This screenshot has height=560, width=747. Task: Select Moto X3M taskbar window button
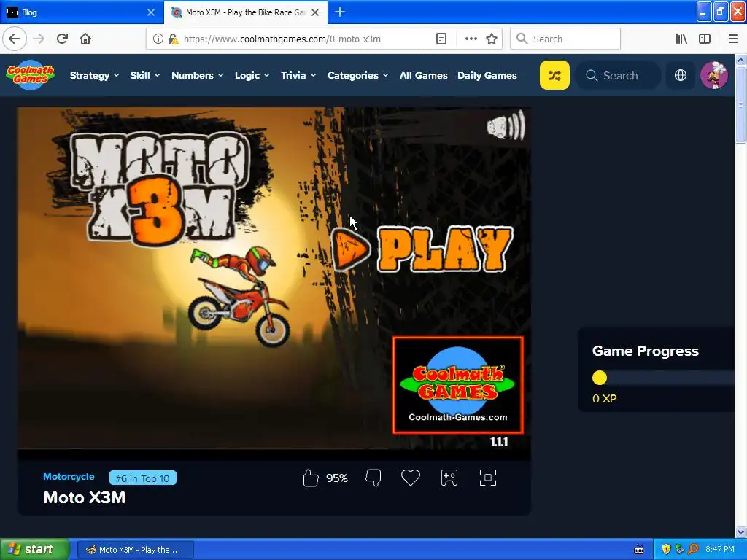click(135, 550)
